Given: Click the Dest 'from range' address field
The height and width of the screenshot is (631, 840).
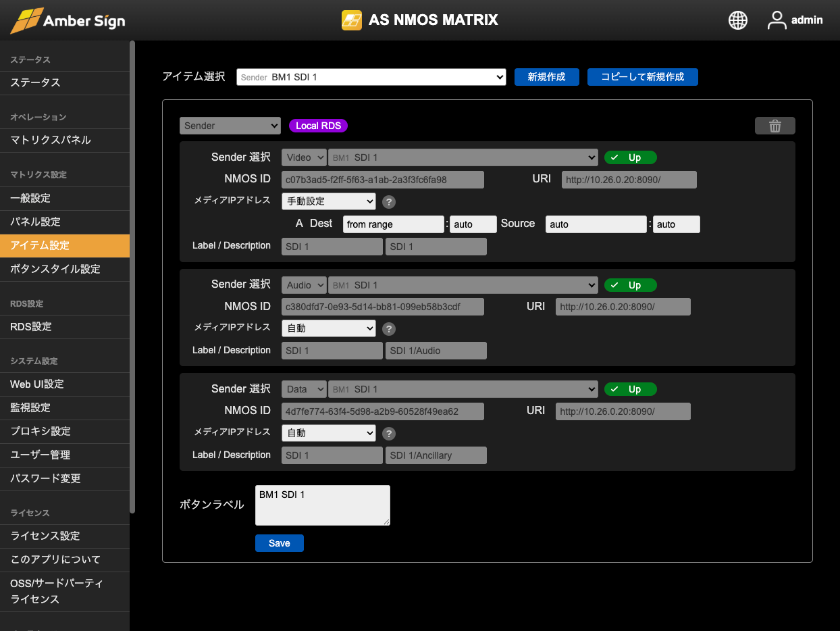Looking at the screenshot, I should [393, 224].
